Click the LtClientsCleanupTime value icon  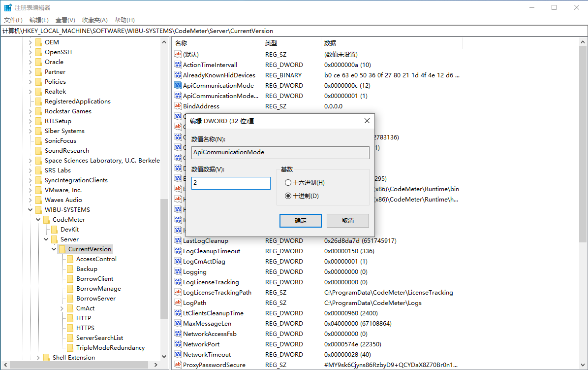(178, 313)
